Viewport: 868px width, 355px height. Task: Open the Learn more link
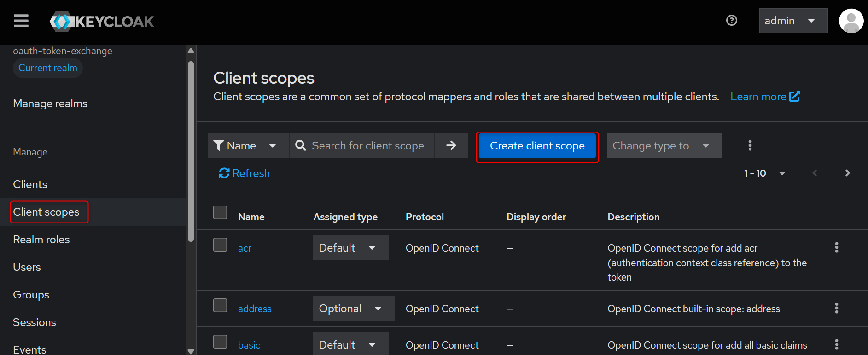pyautogui.click(x=765, y=97)
